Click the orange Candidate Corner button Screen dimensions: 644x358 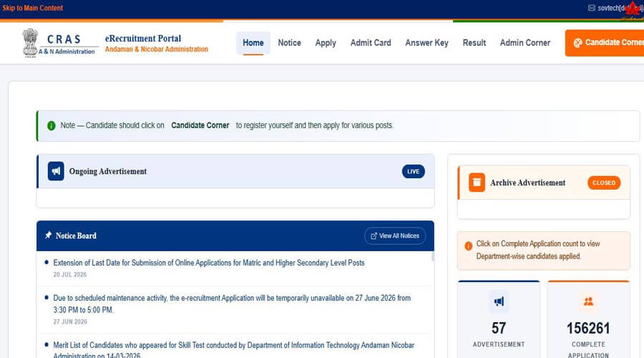point(605,43)
